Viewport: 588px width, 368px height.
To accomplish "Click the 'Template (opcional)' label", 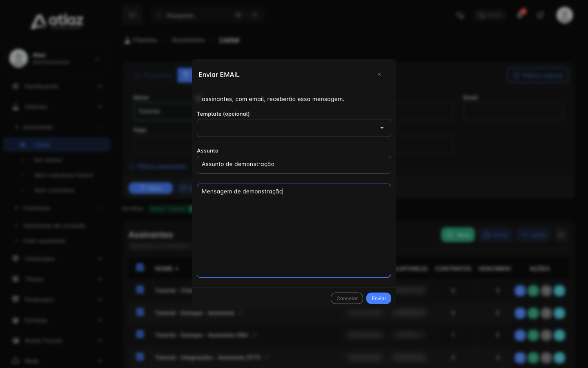I will (223, 114).
